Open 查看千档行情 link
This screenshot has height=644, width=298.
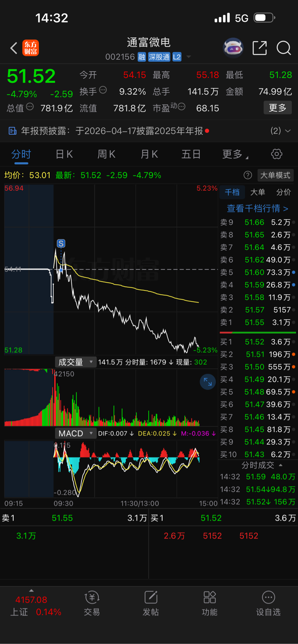click(258, 208)
